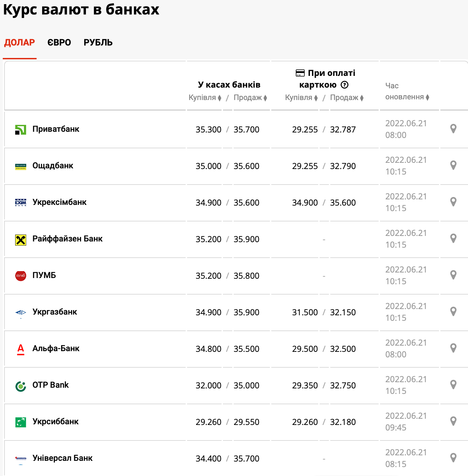Click the Укрсиббанк location pin
This screenshot has height=476, width=468.
pyautogui.click(x=454, y=421)
